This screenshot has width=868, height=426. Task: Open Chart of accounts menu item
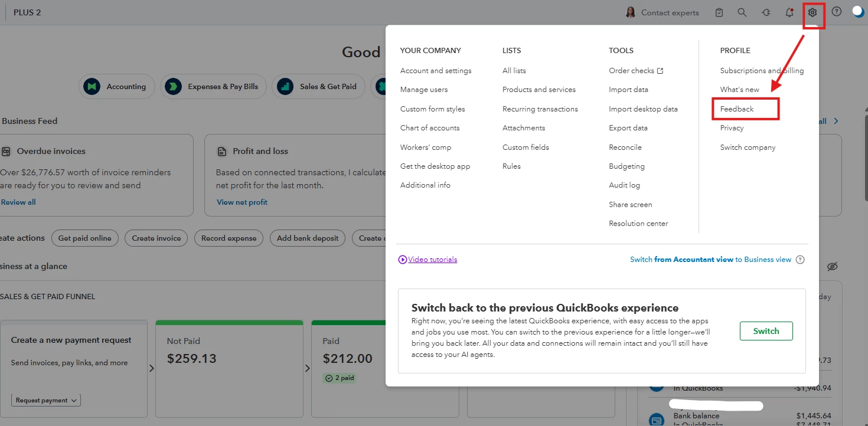pos(429,128)
